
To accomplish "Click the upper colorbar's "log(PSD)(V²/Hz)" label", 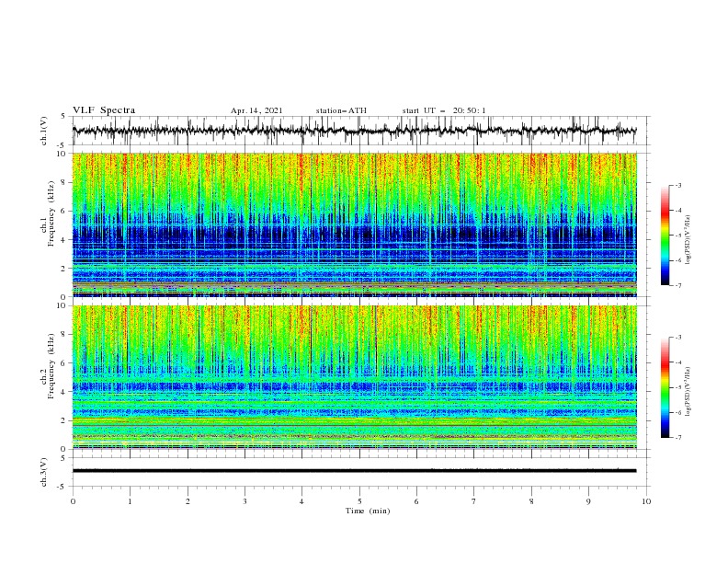I will pyautogui.click(x=688, y=240).
